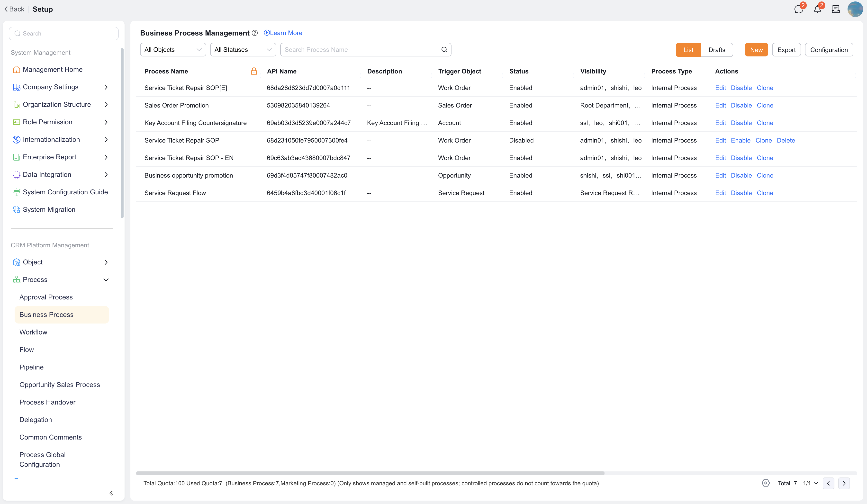Go to the previous page arrow
The height and width of the screenshot is (504, 867).
(x=829, y=483)
